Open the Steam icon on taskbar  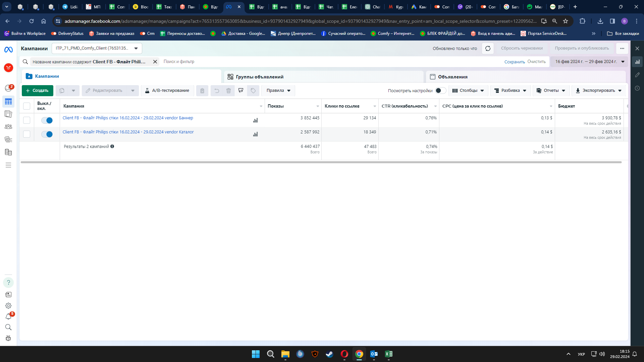click(329, 354)
